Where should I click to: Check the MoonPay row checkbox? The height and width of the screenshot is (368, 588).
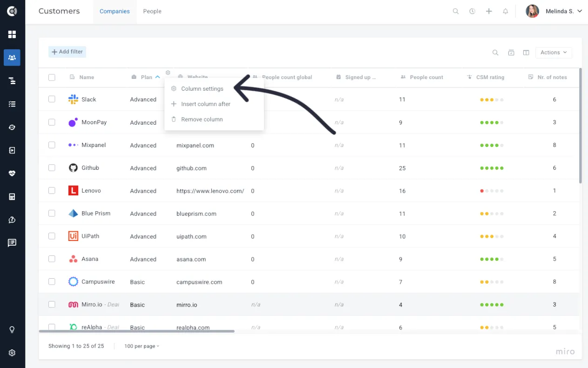pyautogui.click(x=52, y=122)
